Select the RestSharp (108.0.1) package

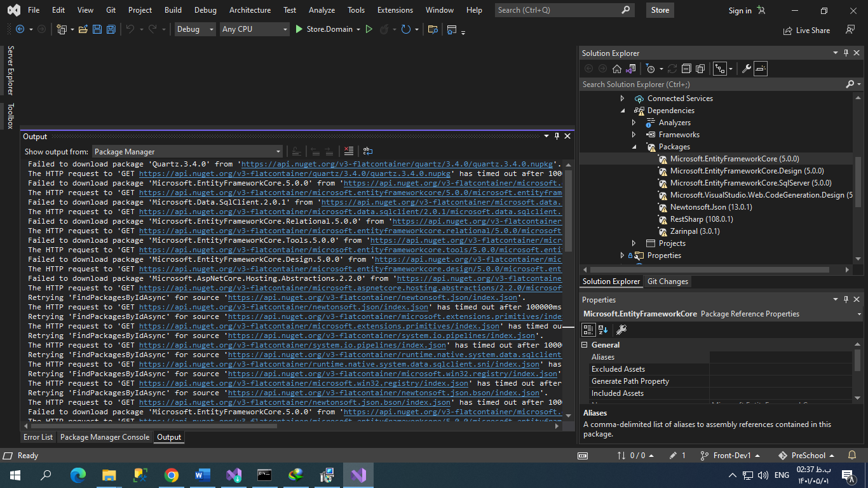702,219
